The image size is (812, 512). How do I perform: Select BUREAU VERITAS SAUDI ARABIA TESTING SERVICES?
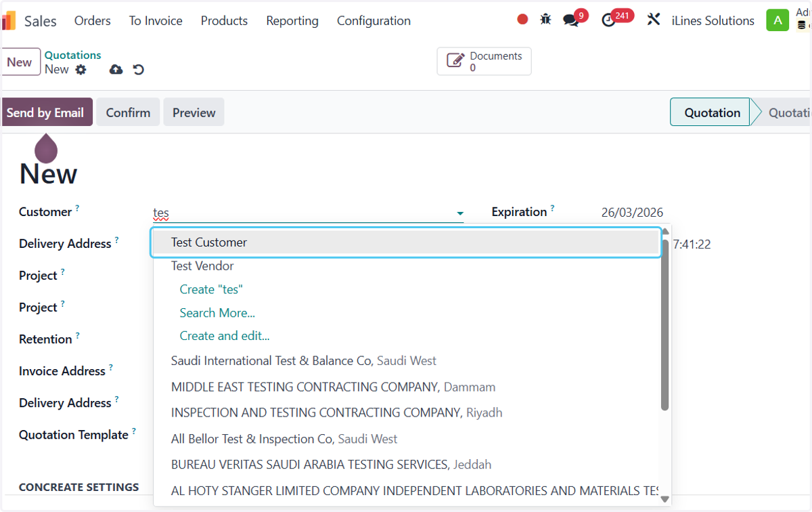[406, 465]
